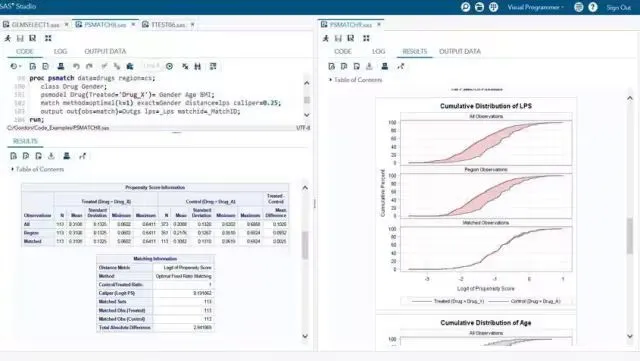This screenshot has width=640, height=361.
Task: Run the program with the running-man icon
Action: tap(7, 38)
